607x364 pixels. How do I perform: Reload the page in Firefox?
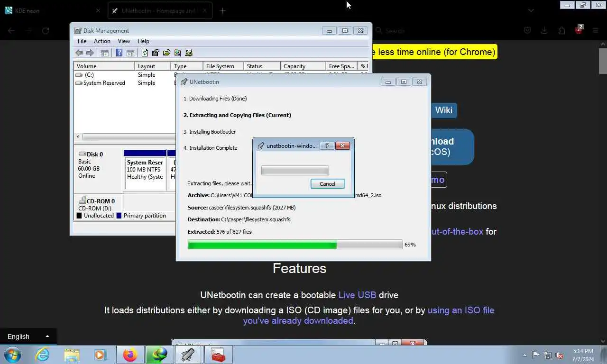(46, 30)
